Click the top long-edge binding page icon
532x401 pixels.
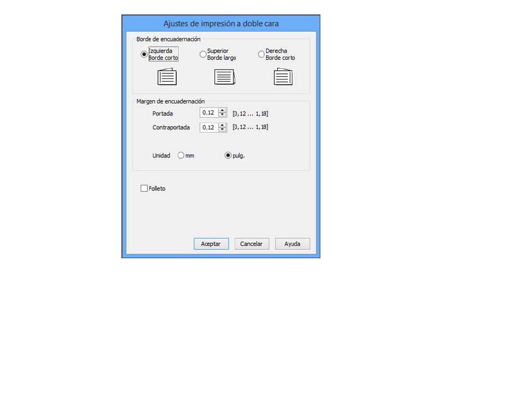point(225,77)
